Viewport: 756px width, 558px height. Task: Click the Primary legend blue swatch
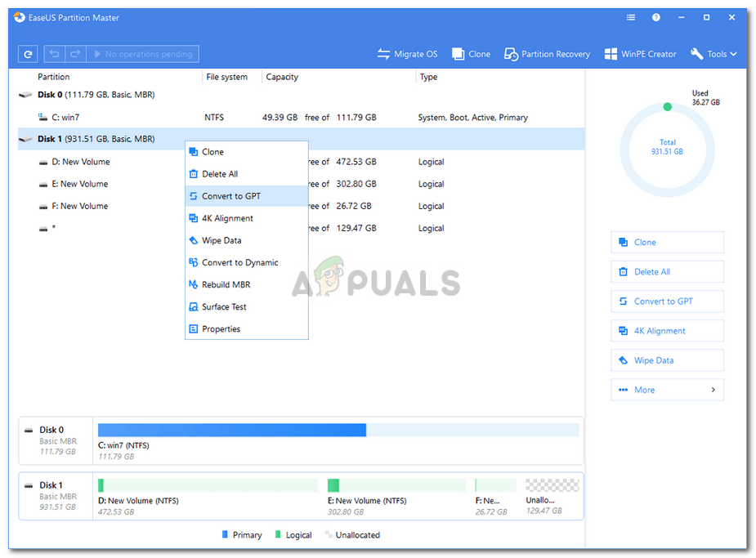click(225, 534)
